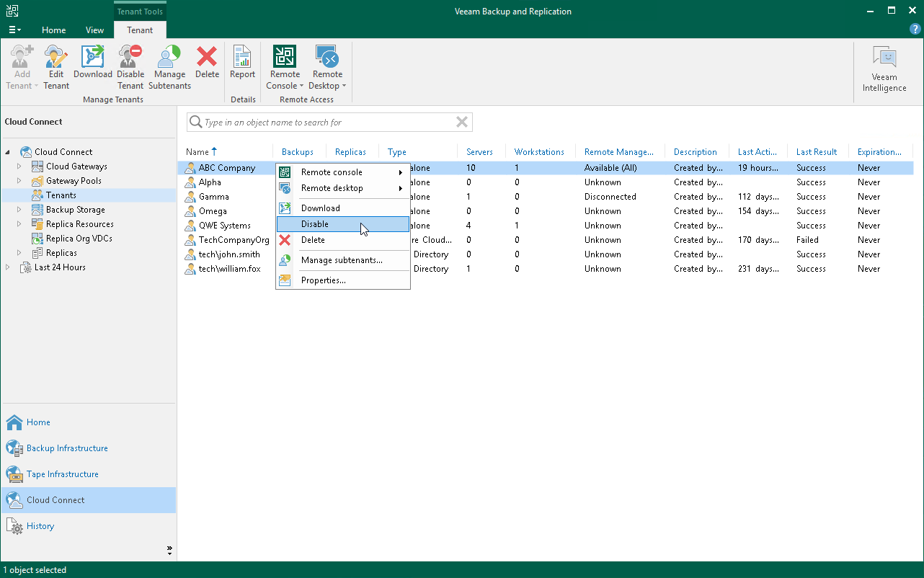This screenshot has height=578, width=924.
Task: Choose Manage subtenants in context menu
Action: 343,260
